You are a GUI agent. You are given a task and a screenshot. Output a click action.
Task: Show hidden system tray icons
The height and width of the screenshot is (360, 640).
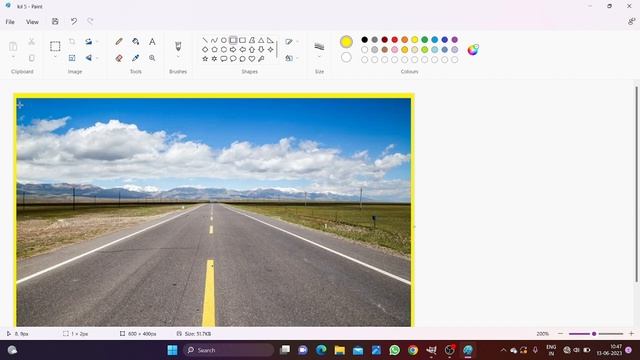[503, 350]
